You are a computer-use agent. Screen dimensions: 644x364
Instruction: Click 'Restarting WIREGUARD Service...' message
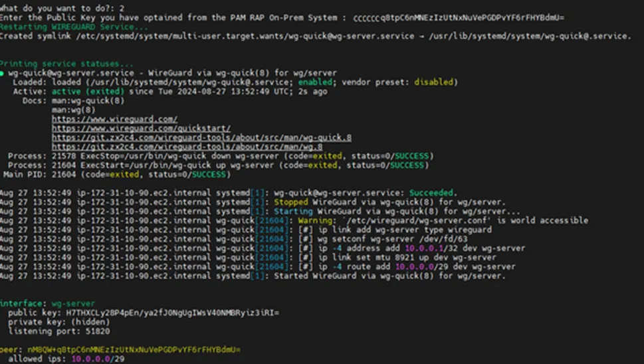point(74,27)
